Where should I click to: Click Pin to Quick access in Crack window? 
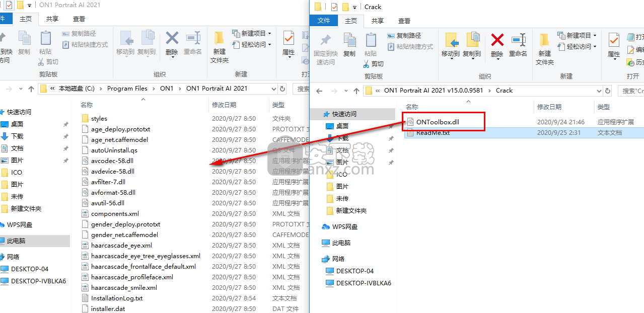(x=326, y=40)
